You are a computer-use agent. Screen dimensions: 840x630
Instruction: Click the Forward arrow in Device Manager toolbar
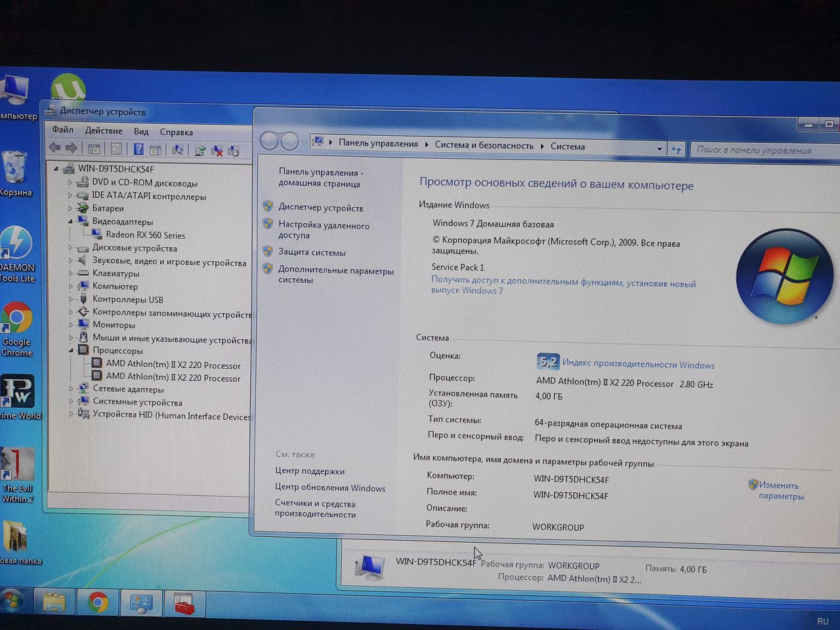coord(71,148)
